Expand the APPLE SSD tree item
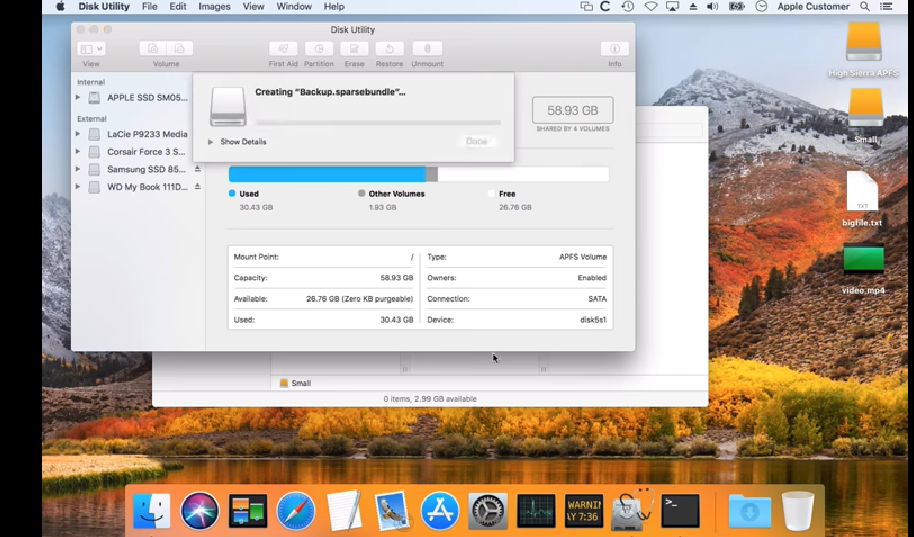 pos(78,98)
